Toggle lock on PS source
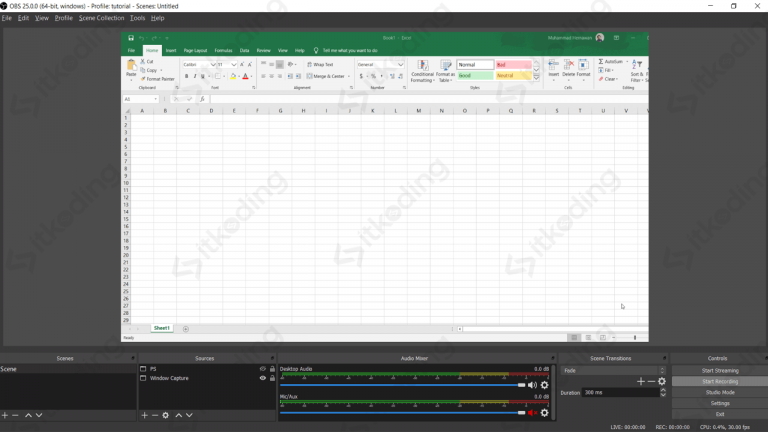 [272, 369]
